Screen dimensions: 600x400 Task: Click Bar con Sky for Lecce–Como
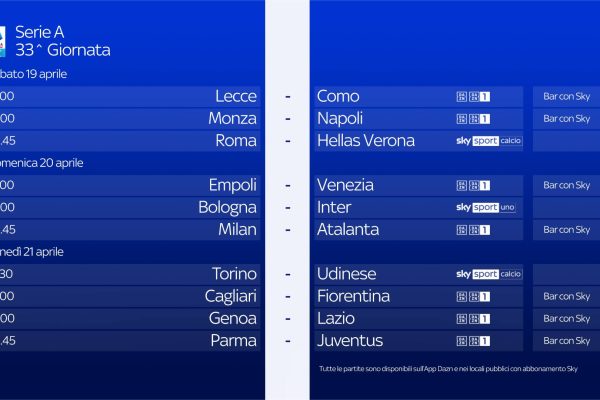(x=566, y=97)
